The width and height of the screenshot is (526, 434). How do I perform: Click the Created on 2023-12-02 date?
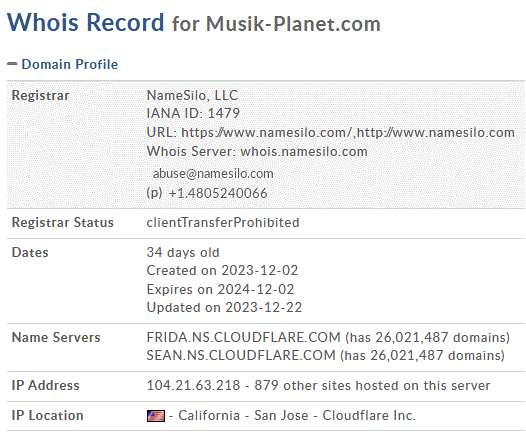tap(222, 270)
